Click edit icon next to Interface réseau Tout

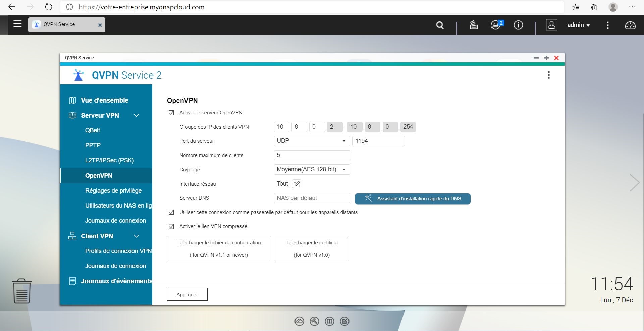(x=297, y=184)
